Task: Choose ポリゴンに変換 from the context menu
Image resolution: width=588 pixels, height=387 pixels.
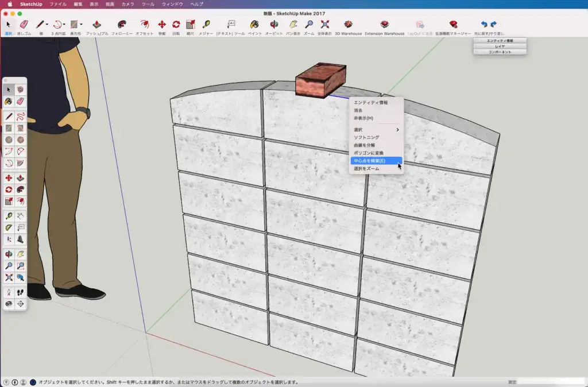Action: pos(376,153)
